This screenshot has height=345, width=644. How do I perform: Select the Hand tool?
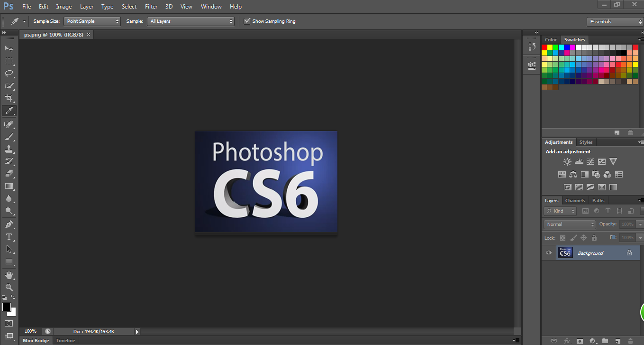(9, 275)
